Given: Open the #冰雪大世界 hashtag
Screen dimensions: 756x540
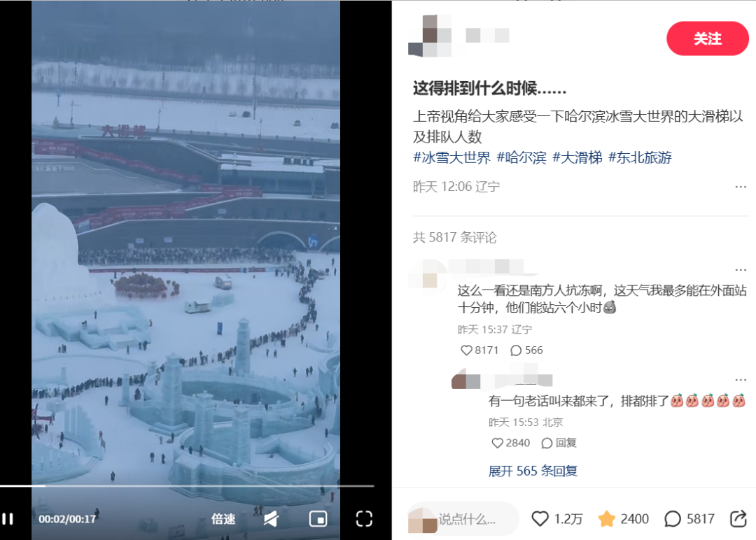Looking at the screenshot, I should [451, 157].
